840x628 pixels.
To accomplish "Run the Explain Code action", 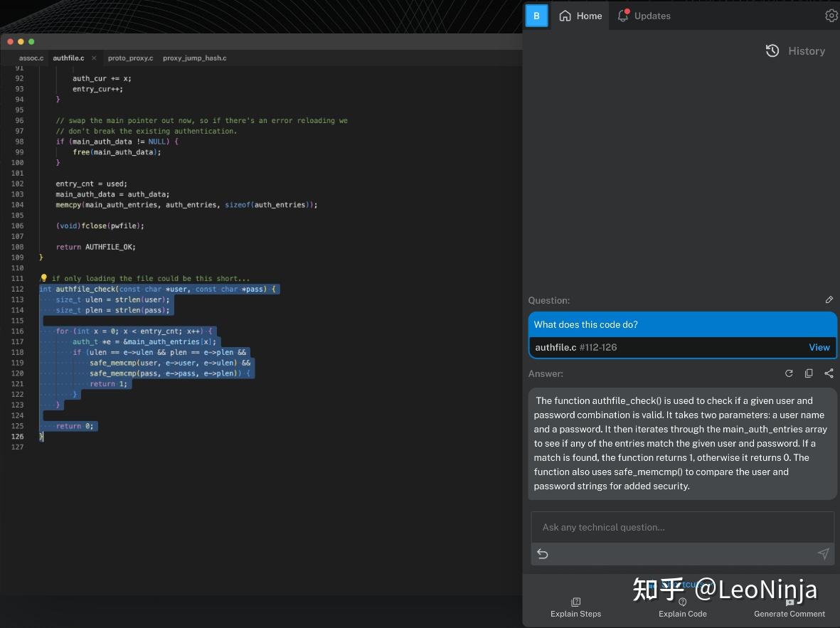I will click(x=683, y=608).
